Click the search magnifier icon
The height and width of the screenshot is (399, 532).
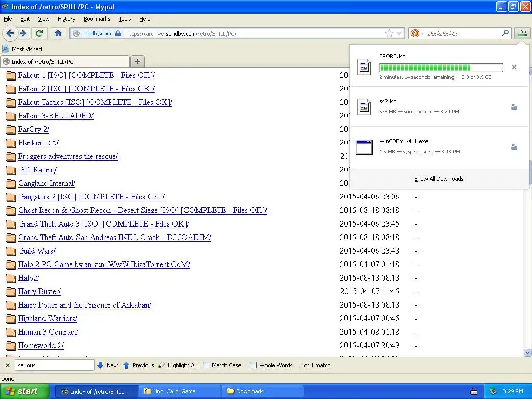[505, 33]
